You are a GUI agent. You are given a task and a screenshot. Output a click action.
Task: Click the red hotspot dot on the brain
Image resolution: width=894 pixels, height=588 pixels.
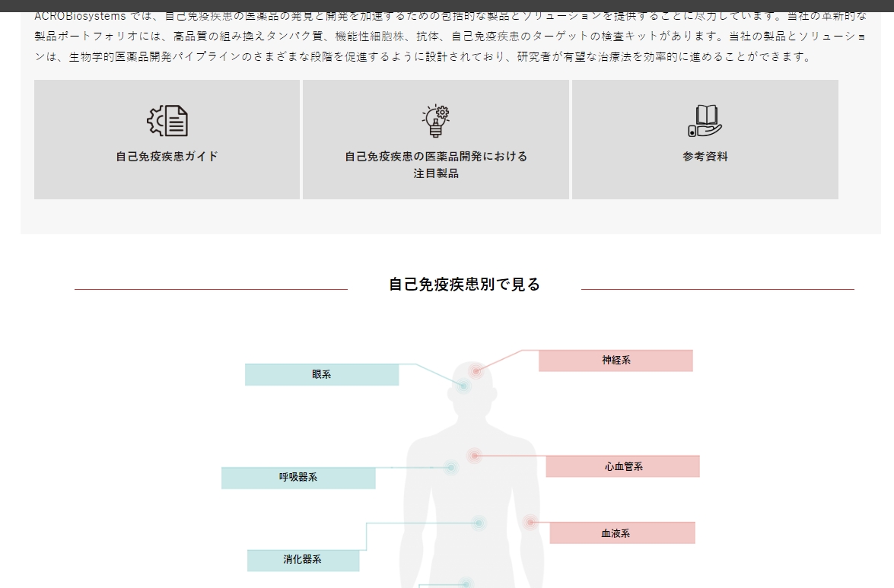[476, 371]
